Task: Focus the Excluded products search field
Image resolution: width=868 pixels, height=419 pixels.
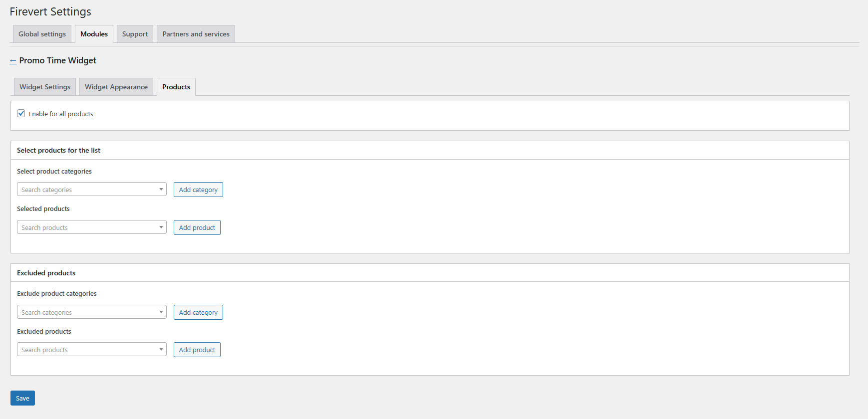Action: 85,350
